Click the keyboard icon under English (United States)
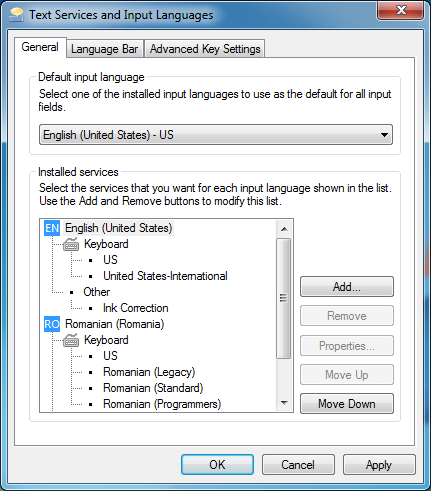431x491 pixels. (x=71, y=244)
